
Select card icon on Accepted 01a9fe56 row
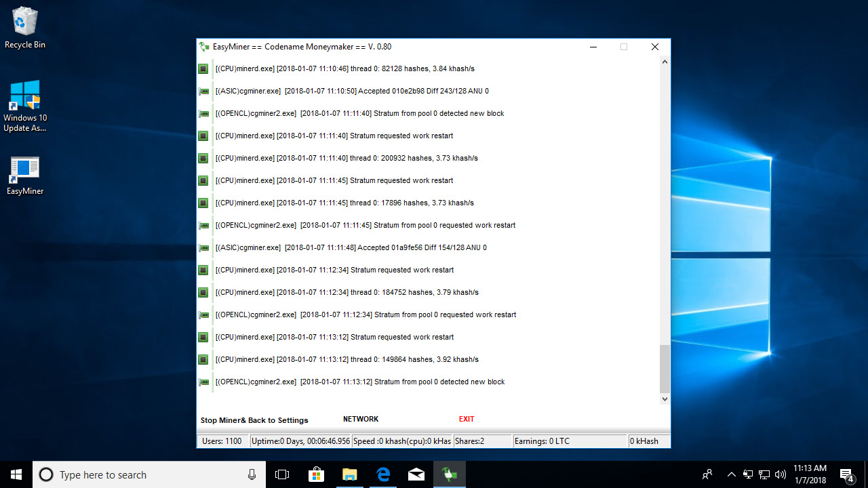(203, 247)
